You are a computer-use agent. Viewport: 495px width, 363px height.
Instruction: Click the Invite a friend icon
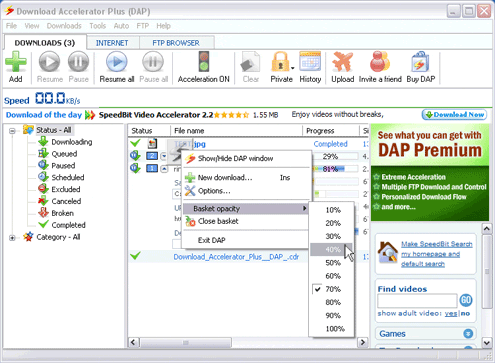(380, 62)
